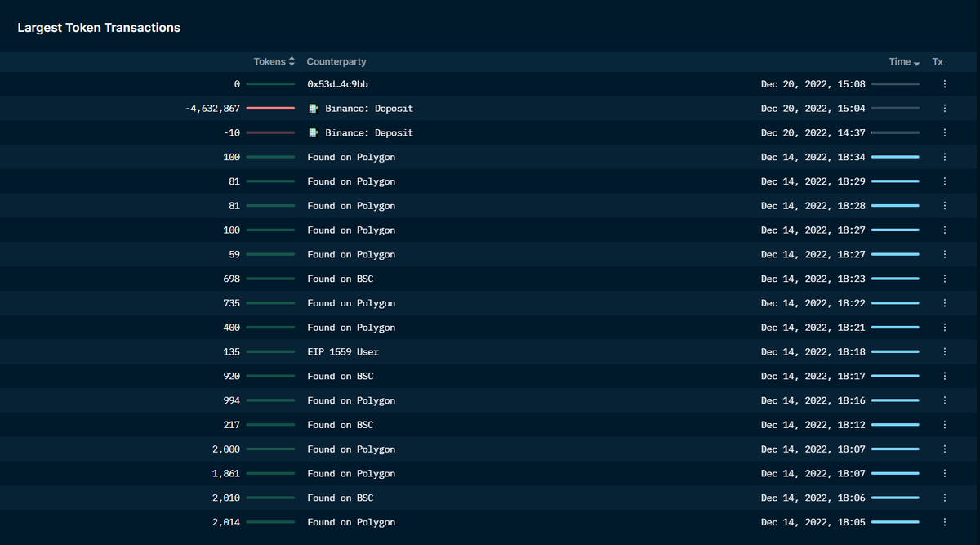
Task: Click the Binance icon beside the second Binance: Deposit entry
Action: [312, 132]
